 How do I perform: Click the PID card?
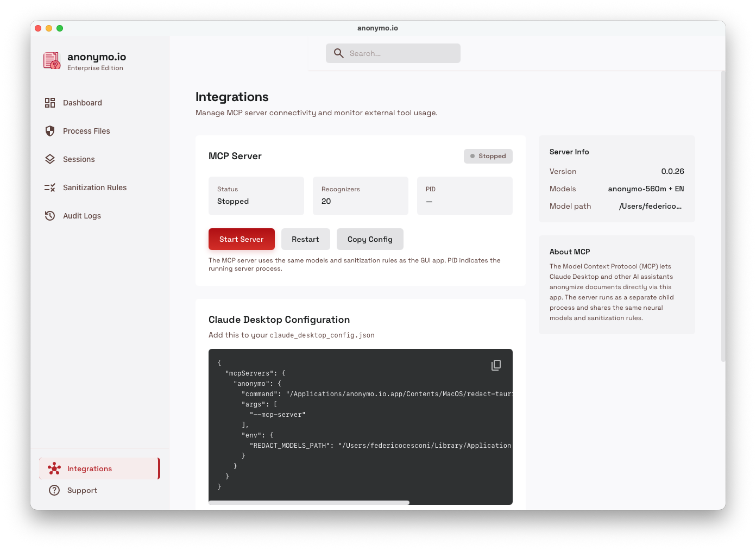[465, 196]
